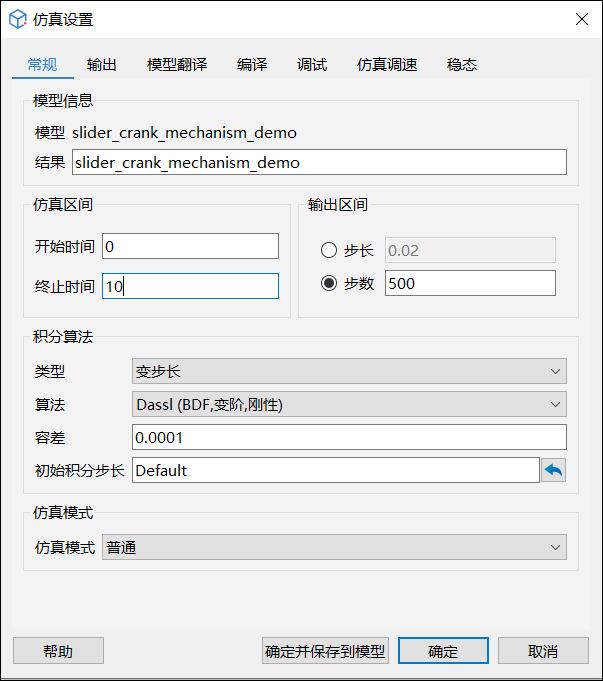Select the 稳态 tab
The height and width of the screenshot is (681, 603).
coord(462,65)
